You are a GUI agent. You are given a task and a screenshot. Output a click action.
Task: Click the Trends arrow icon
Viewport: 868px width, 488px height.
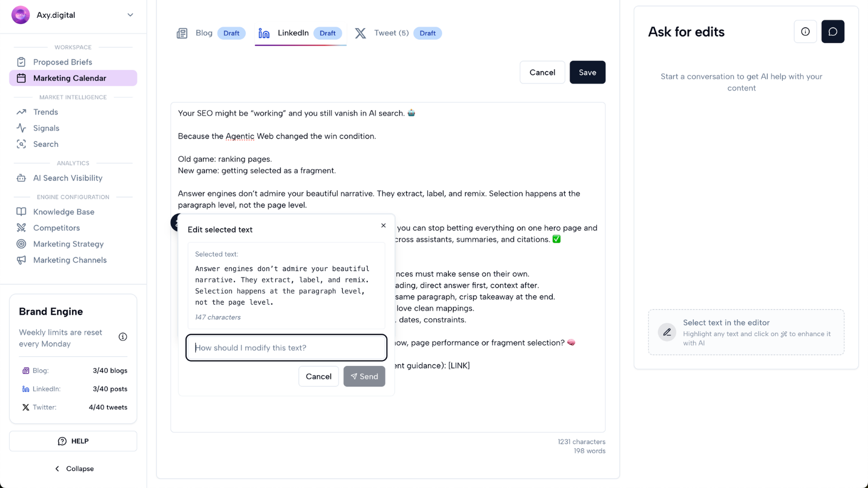(21, 112)
